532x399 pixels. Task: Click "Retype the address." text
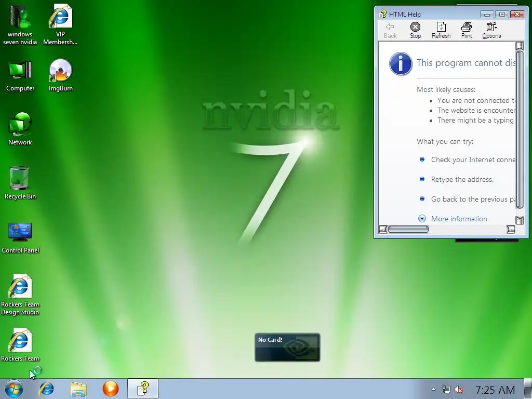coord(462,179)
